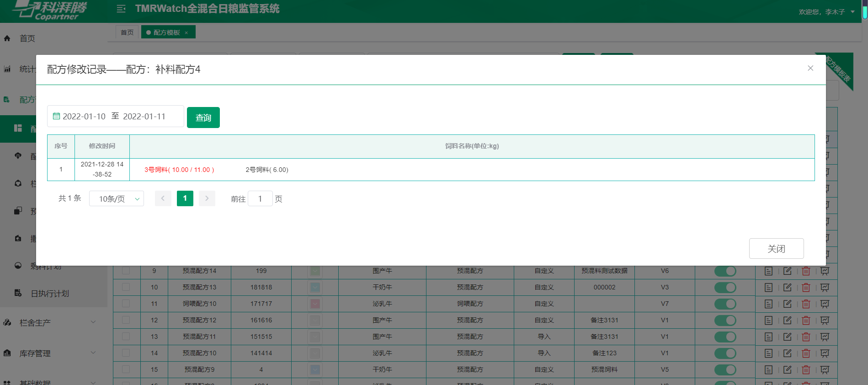868x385 pixels.
Task: Click the 关闭 button in the dialog
Action: click(776, 249)
